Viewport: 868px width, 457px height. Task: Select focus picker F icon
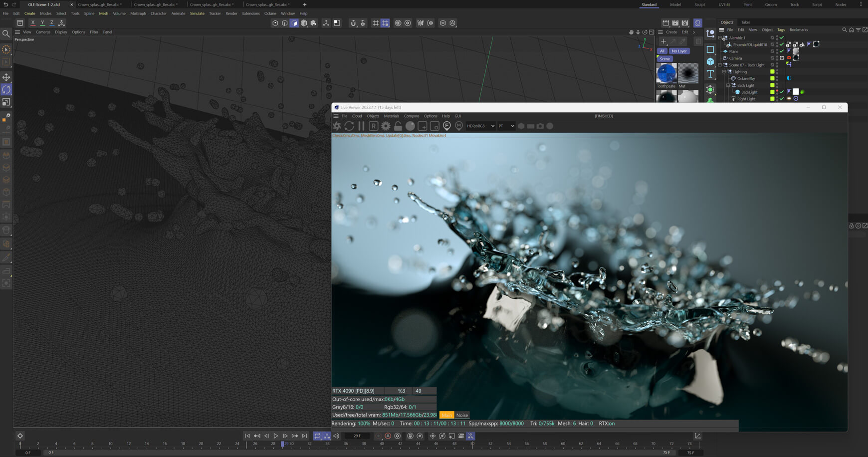tap(447, 126)
